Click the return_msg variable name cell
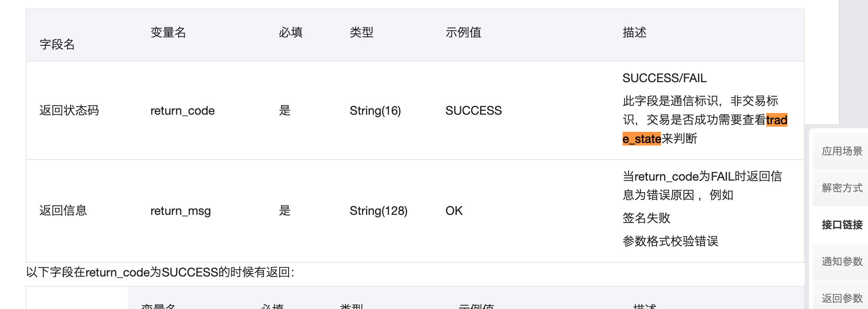Image resolution: width=868 pixels, height=309 pixels. click(x=180, y=211)
